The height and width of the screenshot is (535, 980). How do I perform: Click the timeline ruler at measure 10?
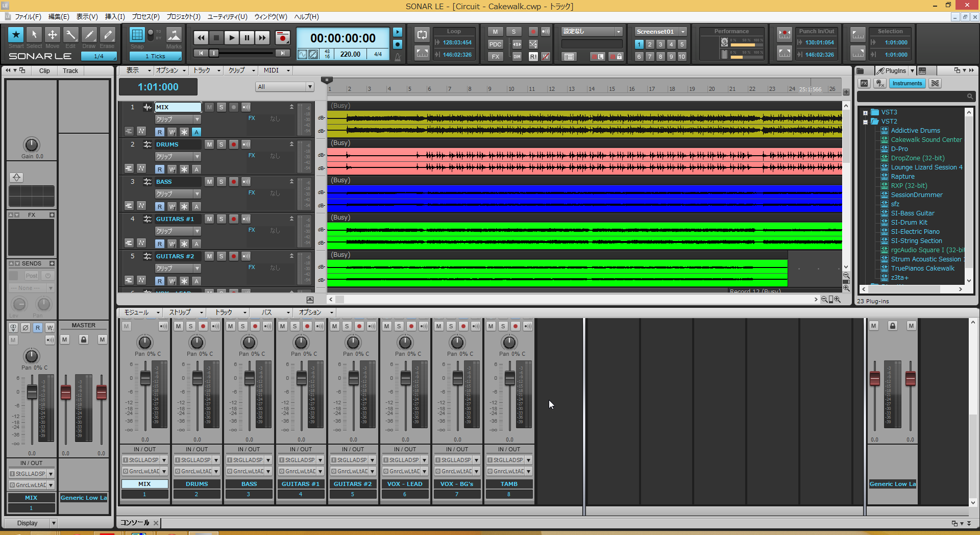point(510,89)
